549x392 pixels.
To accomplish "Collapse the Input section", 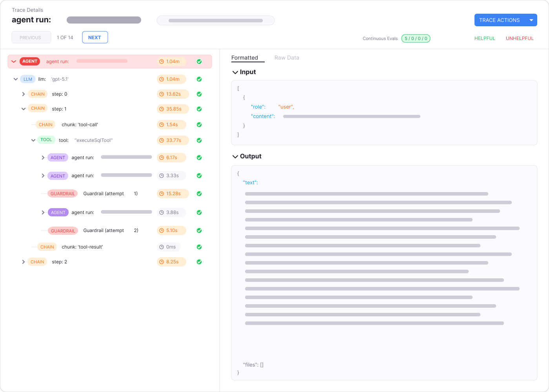I will [x=235, y=72].
